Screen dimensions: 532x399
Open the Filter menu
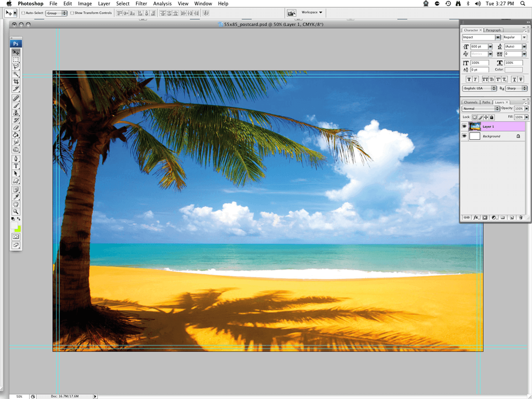pos(141,4)
